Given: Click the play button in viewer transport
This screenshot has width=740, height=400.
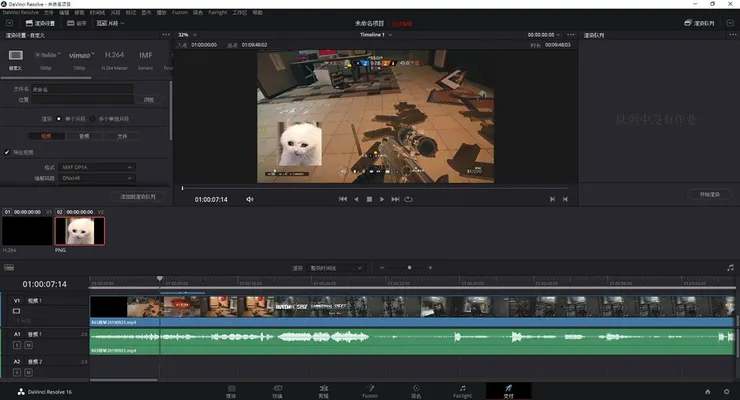Looking at the screenshot, I should coord(382,199).
